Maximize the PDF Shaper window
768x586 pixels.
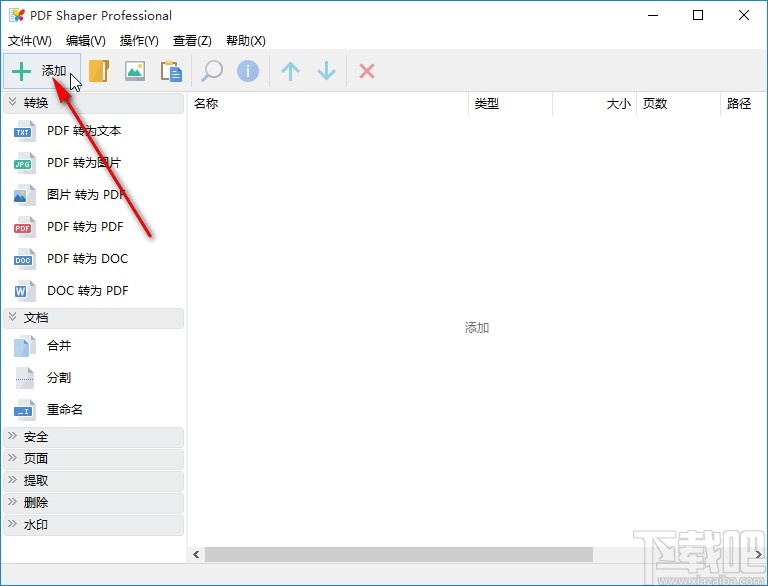(x=698, y=16)
